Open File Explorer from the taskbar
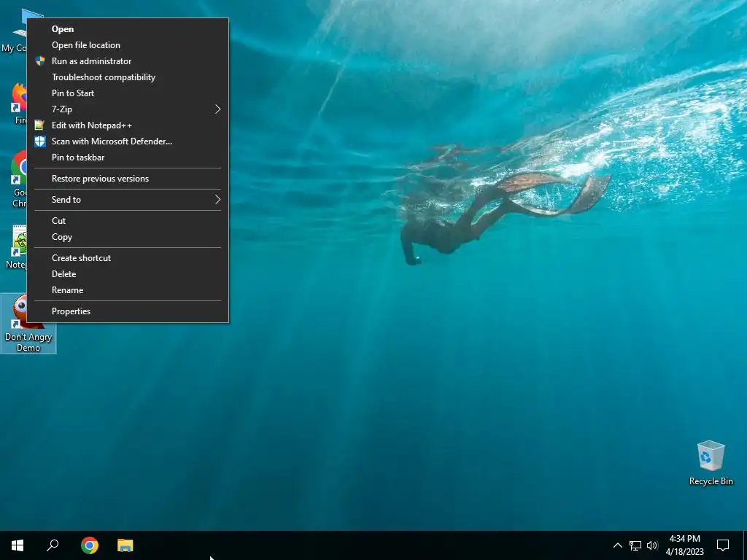This screenshot has height=560, width=747. pos(125,545)
